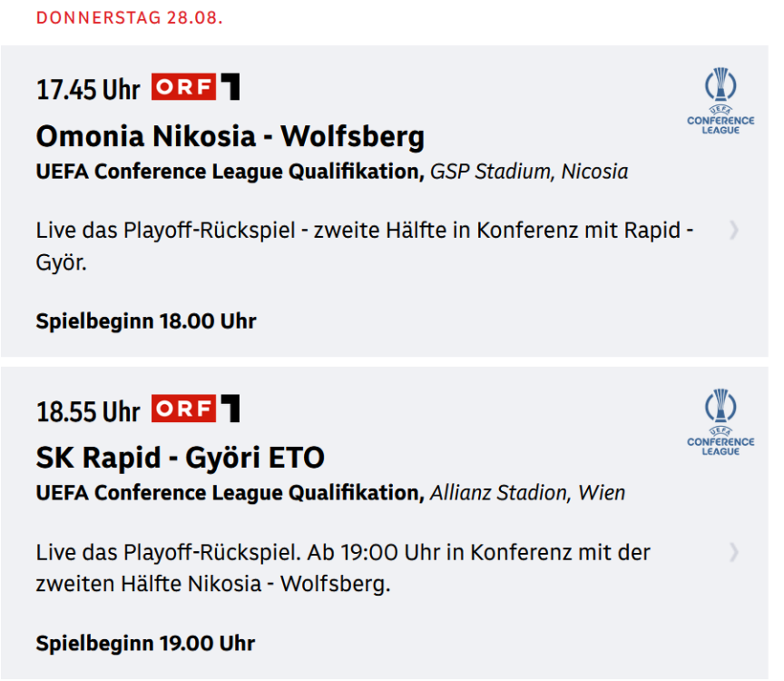Click the GSP Stadium, Nicosia venue text
The height and width of the screenshot is (681, 784).
(529, 171)
